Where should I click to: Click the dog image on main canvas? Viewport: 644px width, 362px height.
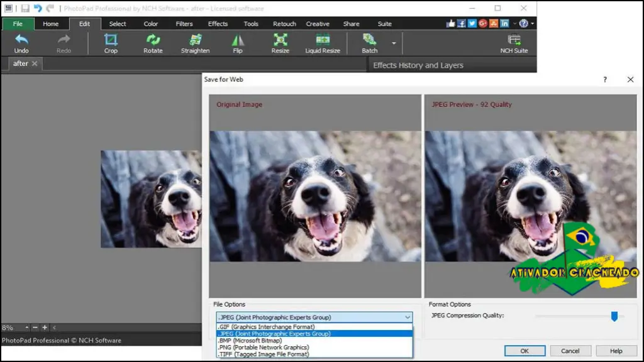click(x=151, y=199)
